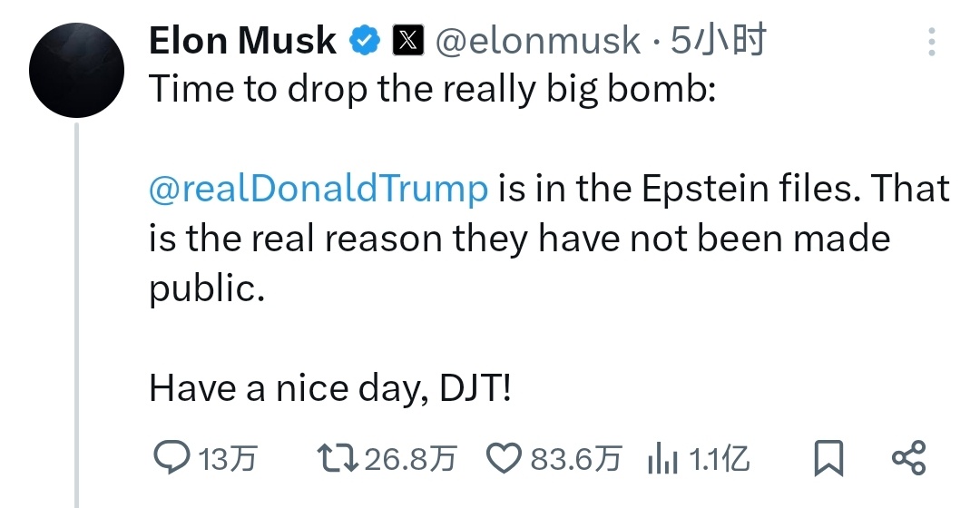The width and height of the screenshot is (980, 508).
Task: Click the X affiliation badge
Action: [408, 41]
